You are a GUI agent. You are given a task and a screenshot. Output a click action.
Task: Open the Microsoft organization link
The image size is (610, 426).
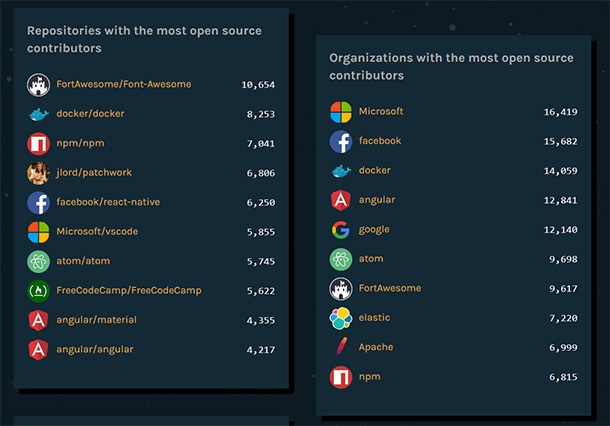tap(381, 112)
